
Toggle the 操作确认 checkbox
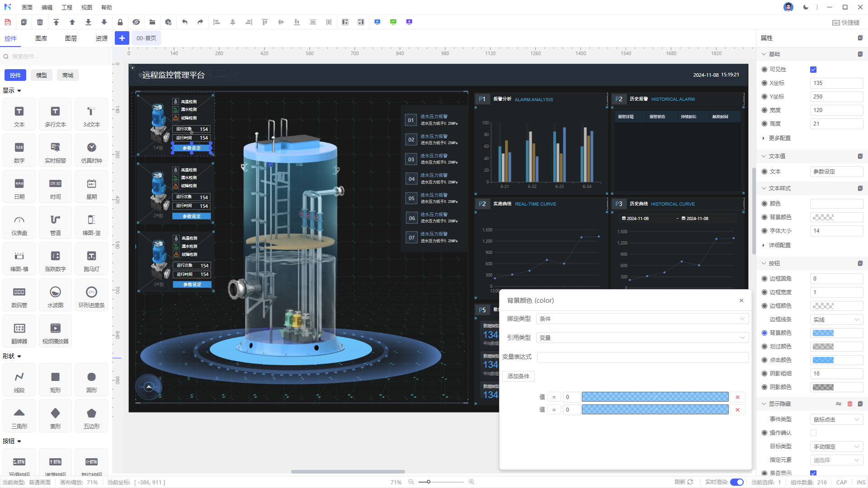(813, 433)
